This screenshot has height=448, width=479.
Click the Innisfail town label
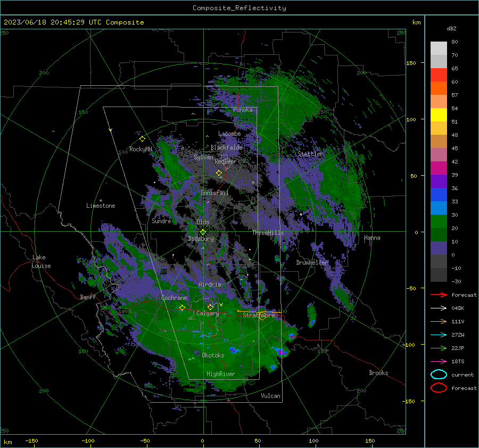point(214,193)
